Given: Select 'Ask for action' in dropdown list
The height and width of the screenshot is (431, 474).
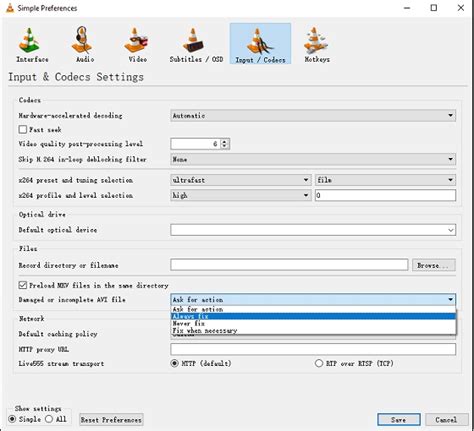Looking at the screenshot, I should coord(313,309).
